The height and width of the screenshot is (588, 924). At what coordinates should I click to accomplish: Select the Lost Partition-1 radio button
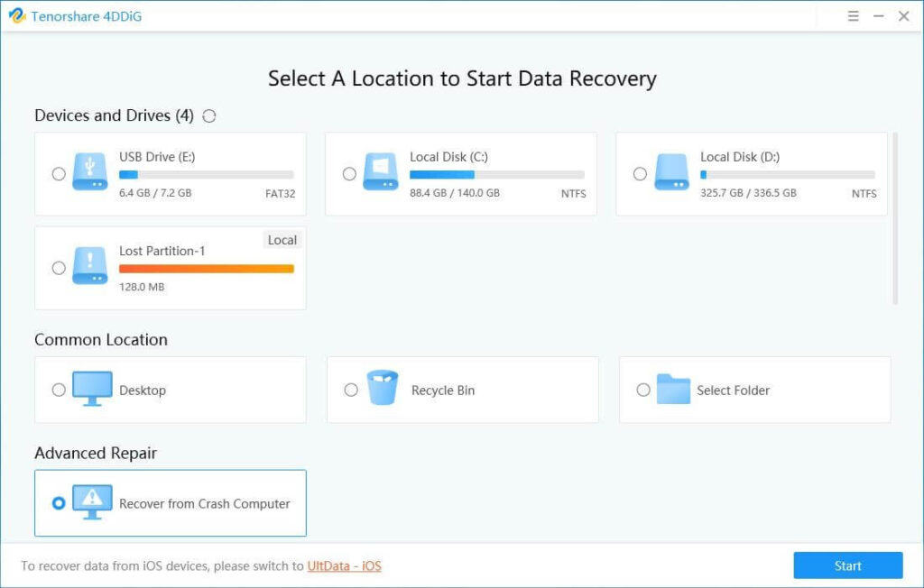[59, 267]
